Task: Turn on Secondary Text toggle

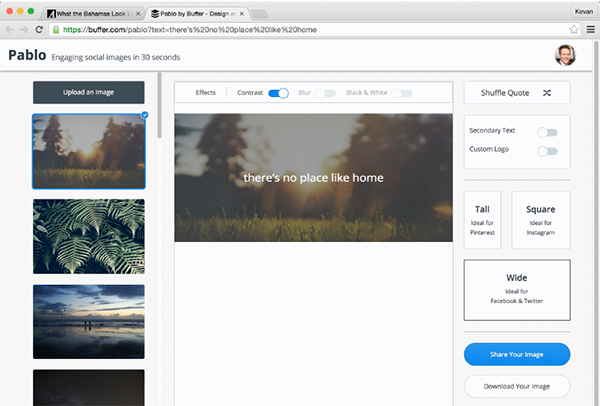Action: (547, 132)
